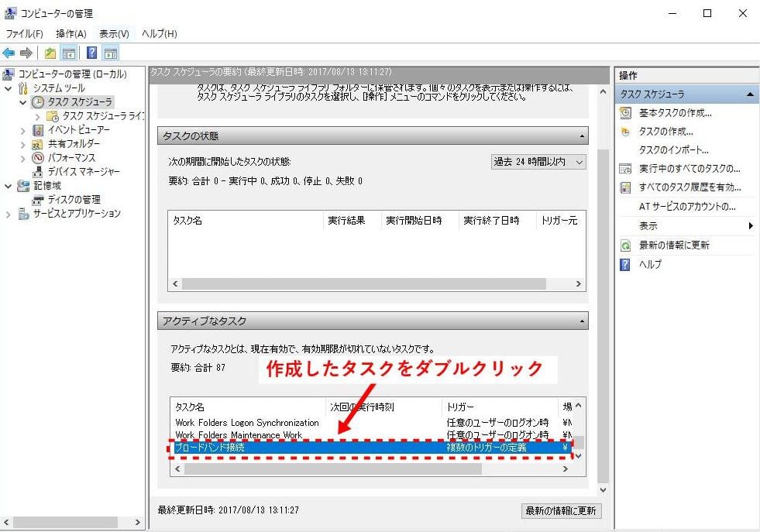Select タスク スケジューラ in the tree

[x=79, y=102]
